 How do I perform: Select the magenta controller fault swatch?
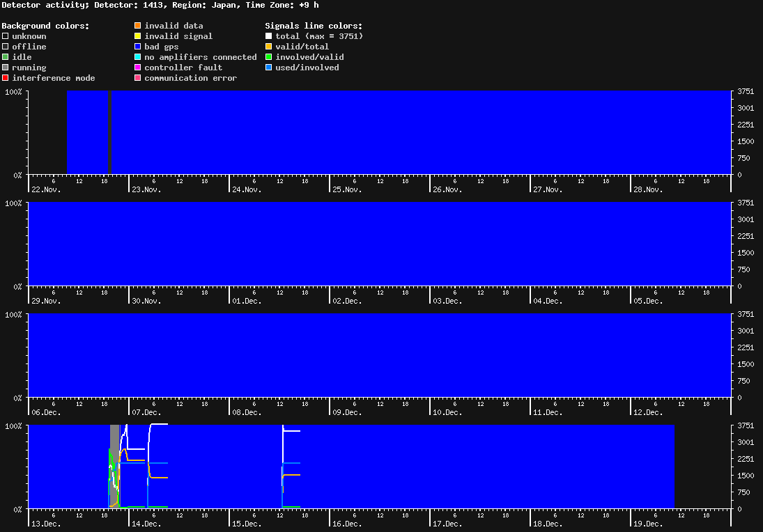(x=138, y=68)
